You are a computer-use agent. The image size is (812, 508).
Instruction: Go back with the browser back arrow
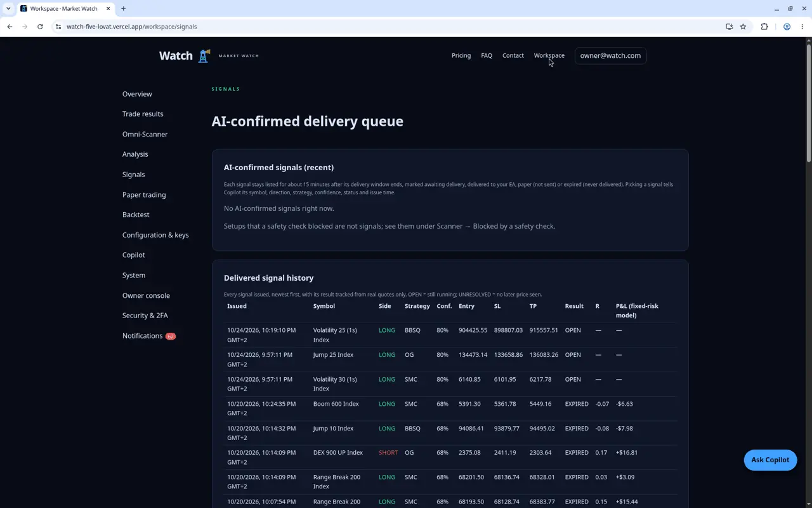point(10,27)
